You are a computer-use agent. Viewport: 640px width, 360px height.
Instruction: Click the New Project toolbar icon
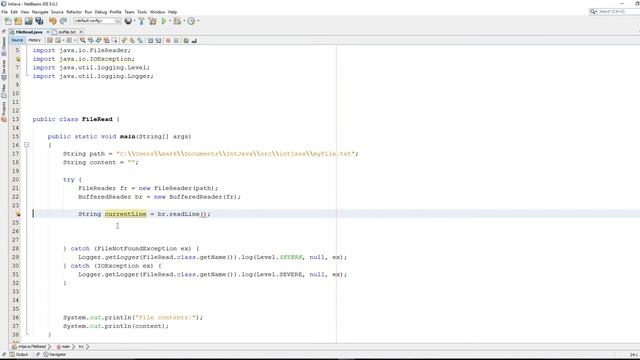(18, 21)
